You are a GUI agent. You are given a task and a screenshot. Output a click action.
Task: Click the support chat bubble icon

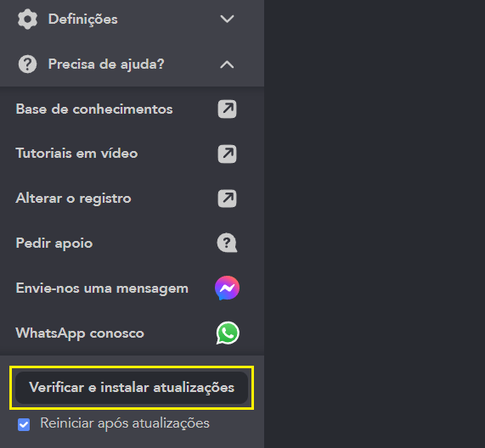[x=227, y=243]
